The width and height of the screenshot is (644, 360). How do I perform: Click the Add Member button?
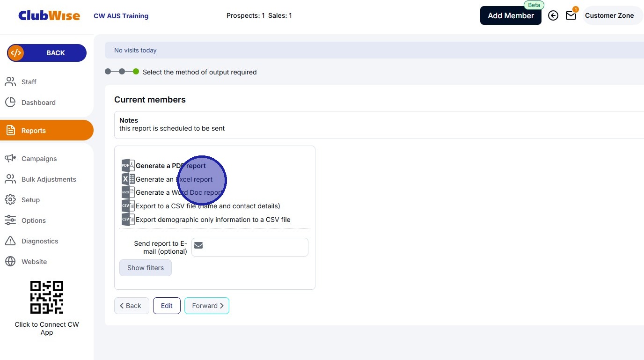pos(511,15)
